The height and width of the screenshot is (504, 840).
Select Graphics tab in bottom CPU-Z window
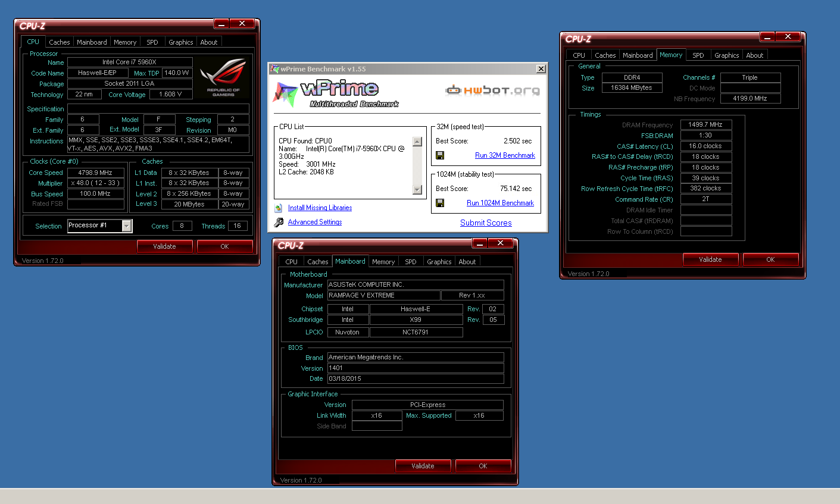pyautogui.click(x=439, y=262)
